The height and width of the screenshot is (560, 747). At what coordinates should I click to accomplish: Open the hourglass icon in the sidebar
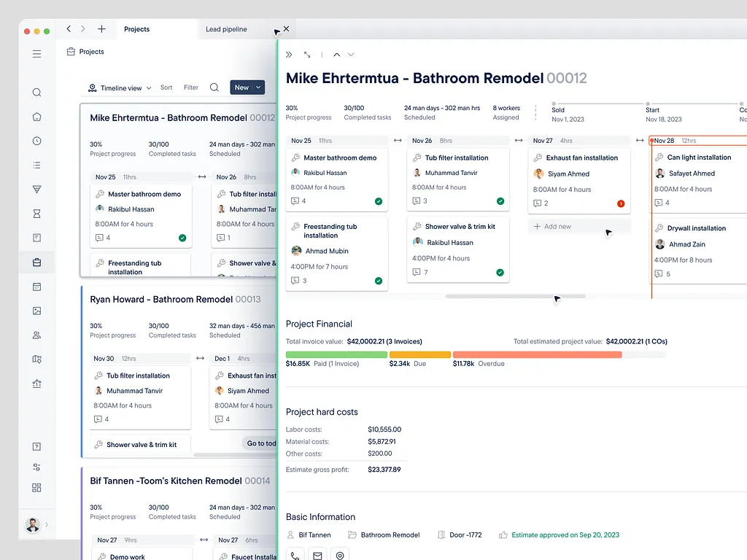tap(36, 214)
